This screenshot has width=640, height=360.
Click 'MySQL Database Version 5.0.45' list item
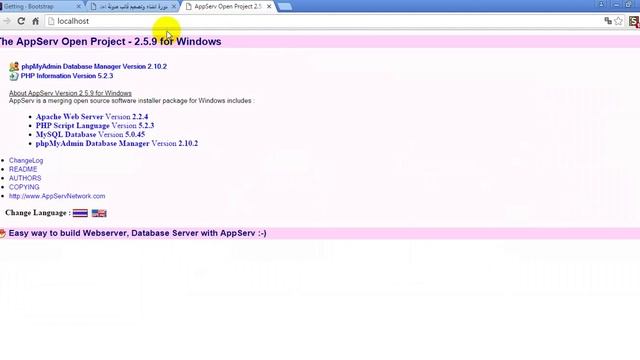pyautogui.click(x=90, y=135)
